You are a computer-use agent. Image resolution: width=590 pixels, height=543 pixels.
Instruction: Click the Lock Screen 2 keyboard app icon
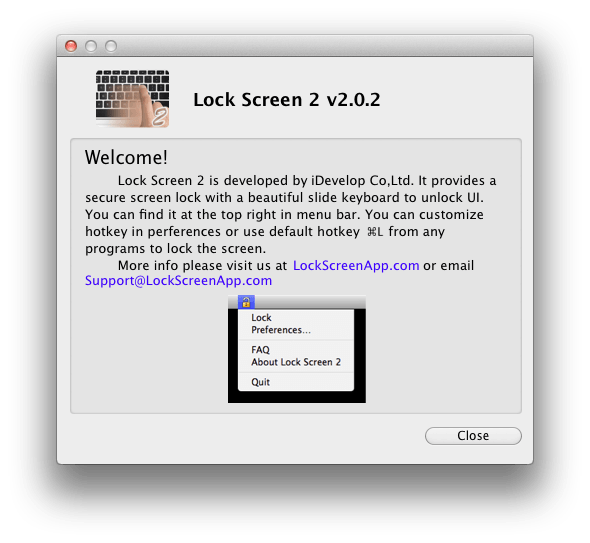(132, 99)
